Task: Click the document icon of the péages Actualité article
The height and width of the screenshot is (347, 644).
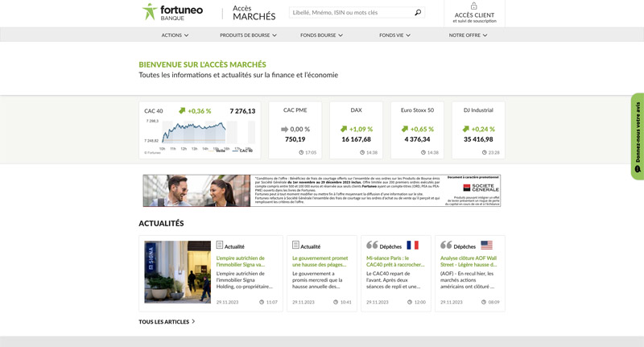Action: tap(295, 246)
